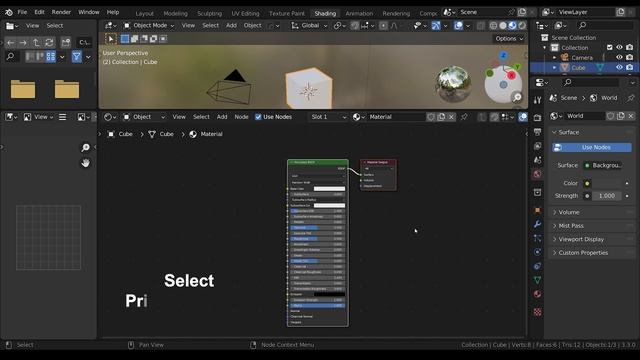Open the Modifiers properties tab
Screen dimensions: 640x360
coord(538,224)
